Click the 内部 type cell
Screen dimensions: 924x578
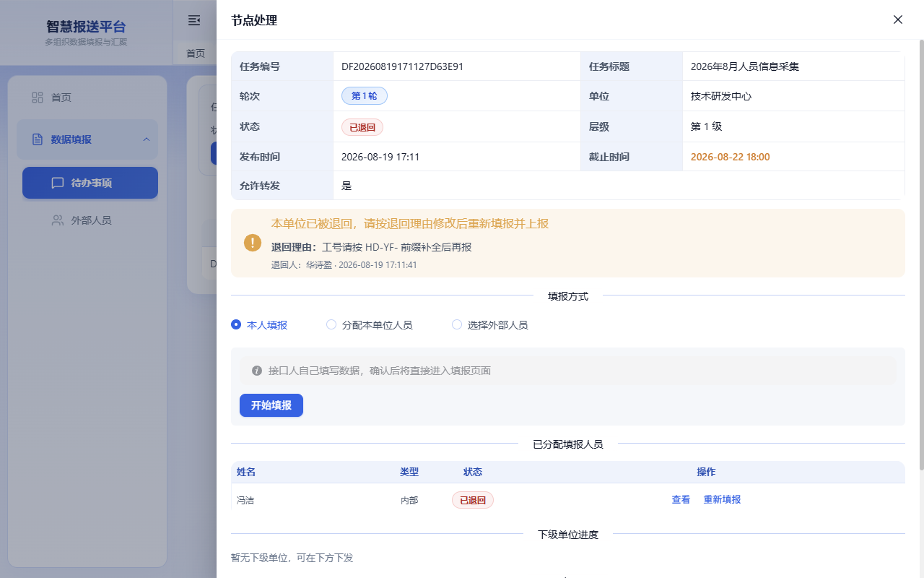[409, 500]
